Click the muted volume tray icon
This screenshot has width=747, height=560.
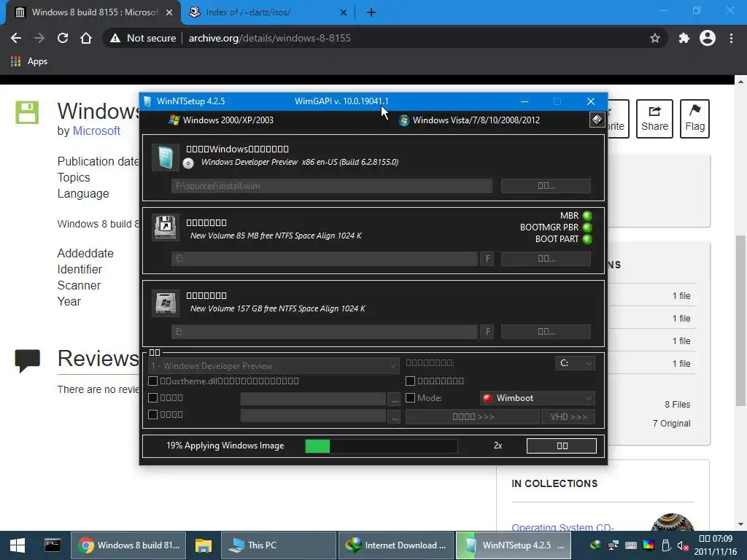pos(683,545)
